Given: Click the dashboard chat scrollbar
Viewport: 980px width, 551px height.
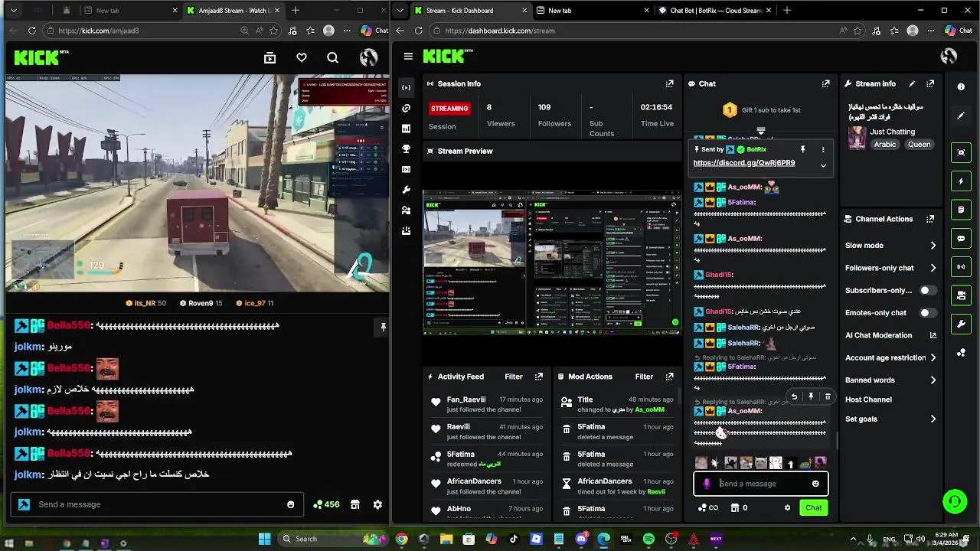Looking at the screenshot, I should 836,441.
